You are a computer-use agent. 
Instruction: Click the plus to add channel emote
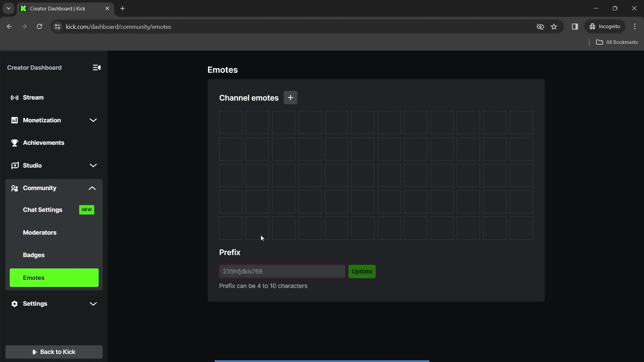click(290, 98)
